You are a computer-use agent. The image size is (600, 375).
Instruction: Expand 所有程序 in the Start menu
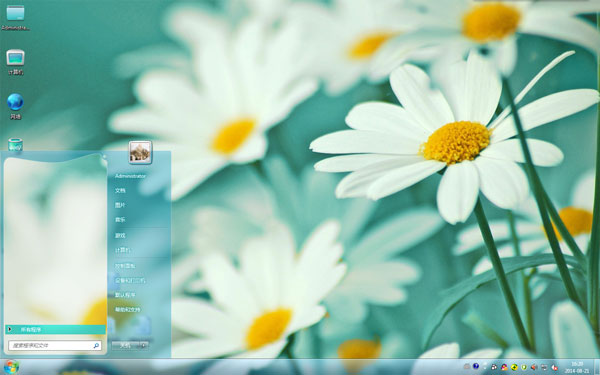click(55, 329)
